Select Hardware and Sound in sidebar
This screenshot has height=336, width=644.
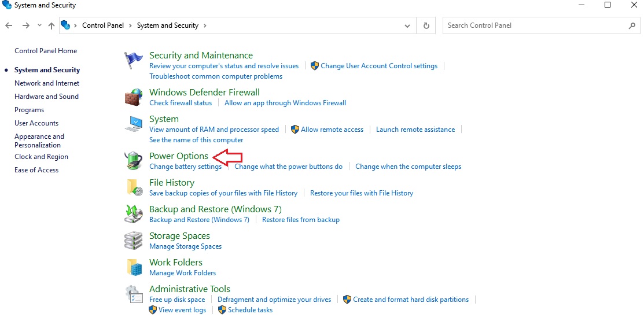[x=46, y=97]
